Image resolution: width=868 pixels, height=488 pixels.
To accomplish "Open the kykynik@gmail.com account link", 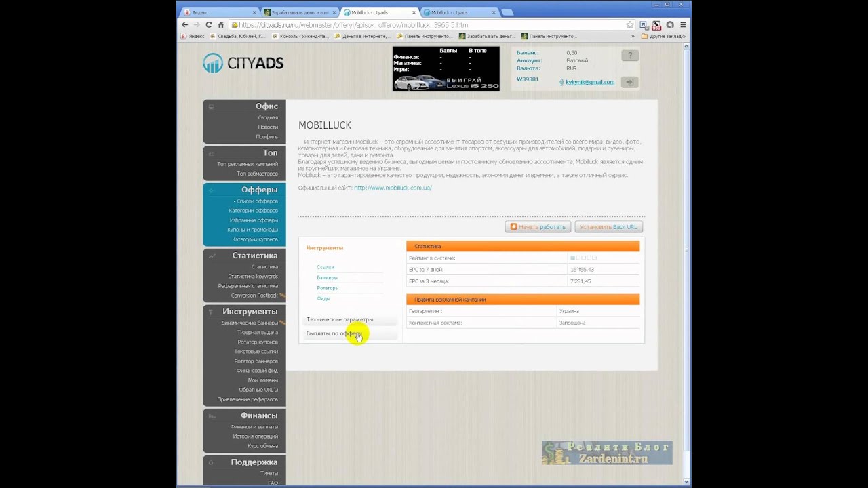I will pos(590,82).
